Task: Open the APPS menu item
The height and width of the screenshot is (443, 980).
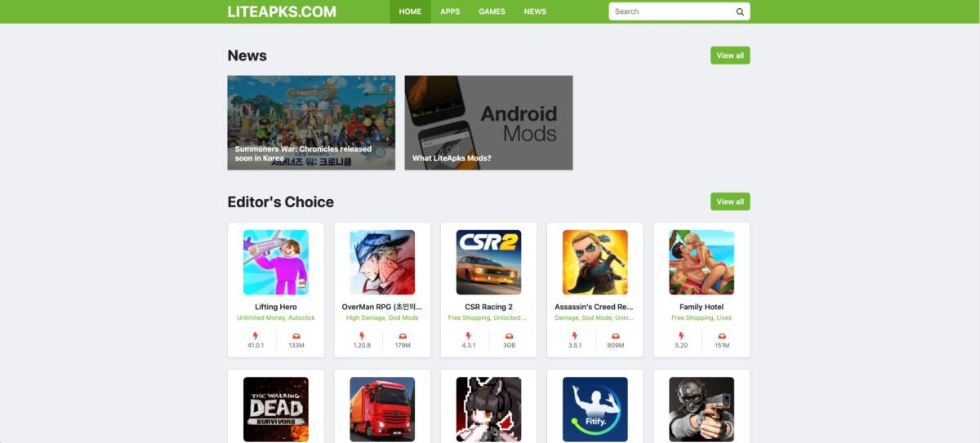Action: pyautogui.click(x=450, y=11)
